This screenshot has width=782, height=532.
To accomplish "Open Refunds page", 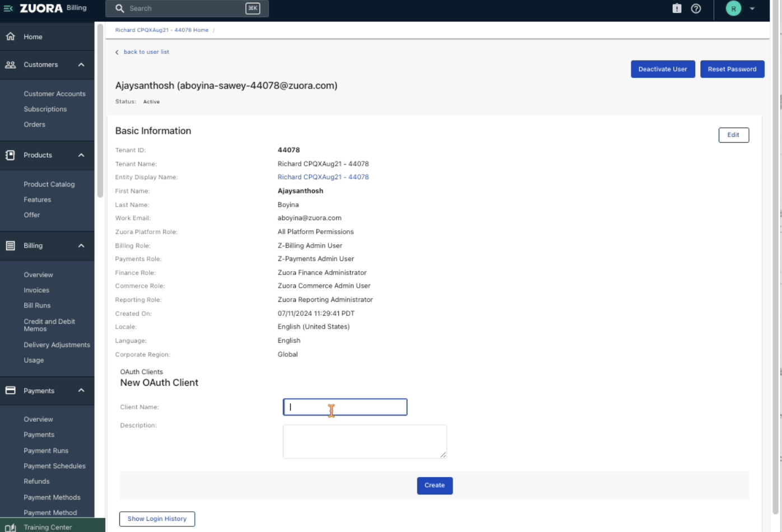I will (x=36, y=482).
